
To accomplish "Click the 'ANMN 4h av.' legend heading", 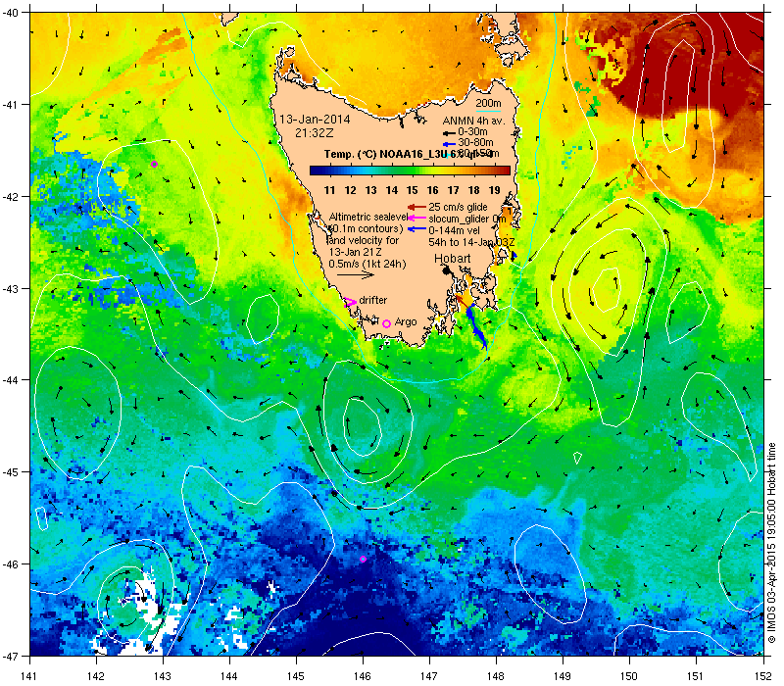I will pyautogui.click(x=474, y=121).
